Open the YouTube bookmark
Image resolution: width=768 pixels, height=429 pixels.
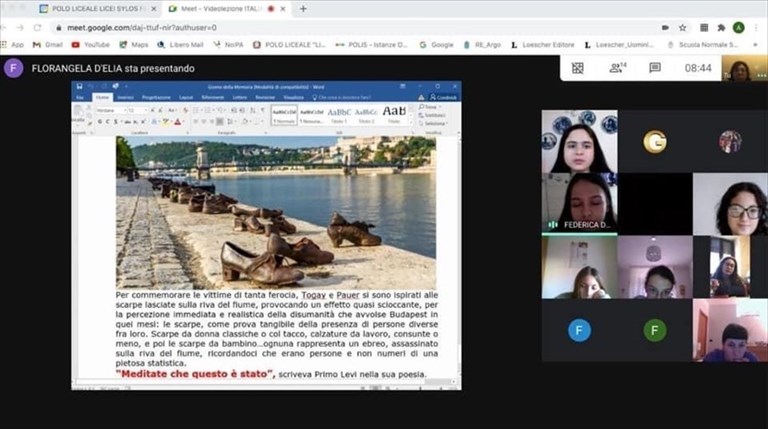coord(91,45)
